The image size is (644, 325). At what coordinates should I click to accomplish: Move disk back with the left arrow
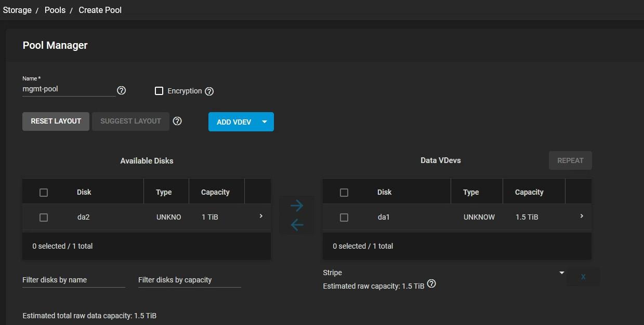point(297,225)
